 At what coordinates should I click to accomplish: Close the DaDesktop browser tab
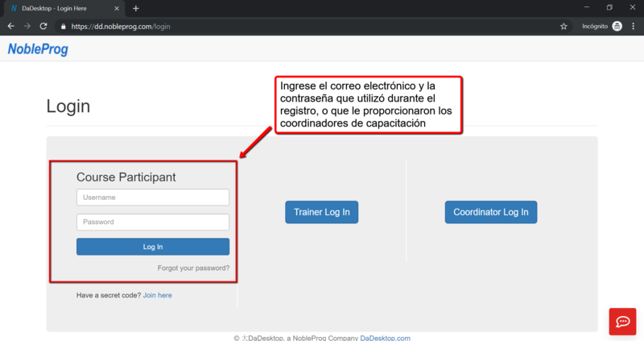[x=116, y=8]
